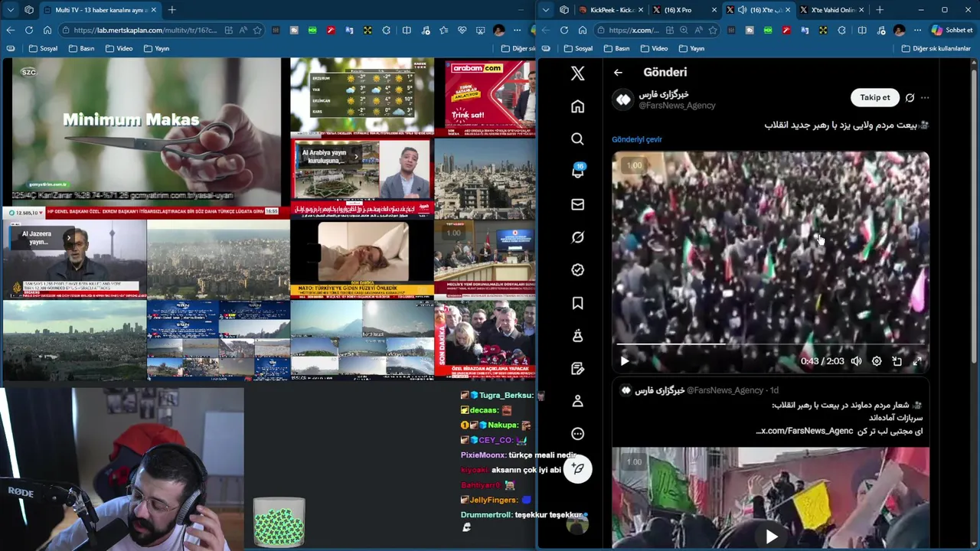This screenshot has width=980, height=551.
Task: Open Bookmarks icon in X sidebar
Action: point(577,303)
